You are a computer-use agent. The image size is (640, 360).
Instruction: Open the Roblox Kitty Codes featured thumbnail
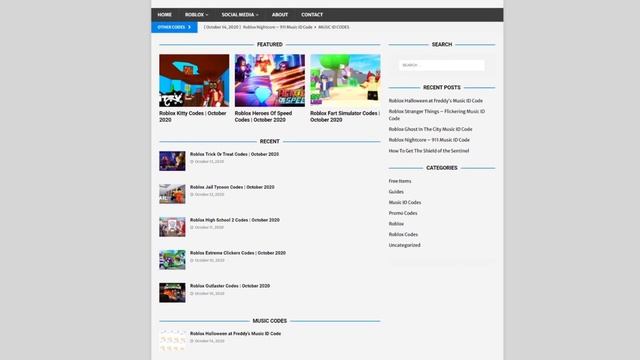click(x=194, y=80)
